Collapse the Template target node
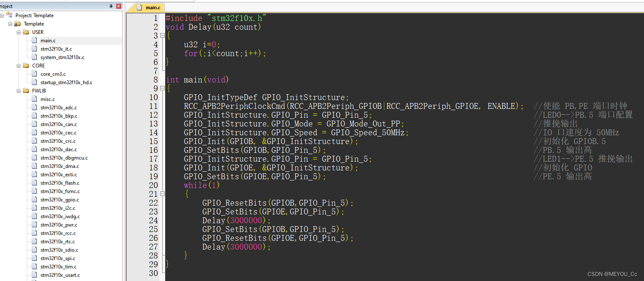The width and height of the screenshot is (644, 281). coord(10,24)
